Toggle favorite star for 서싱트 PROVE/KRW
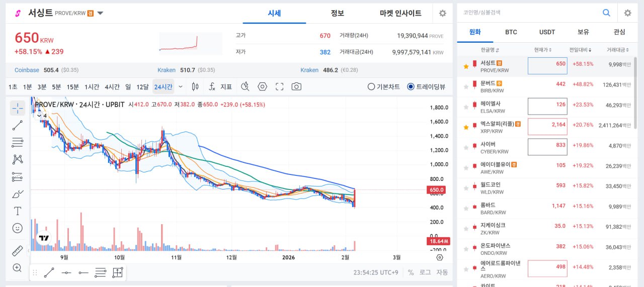The image size is (644, 287). coord(466,66)
